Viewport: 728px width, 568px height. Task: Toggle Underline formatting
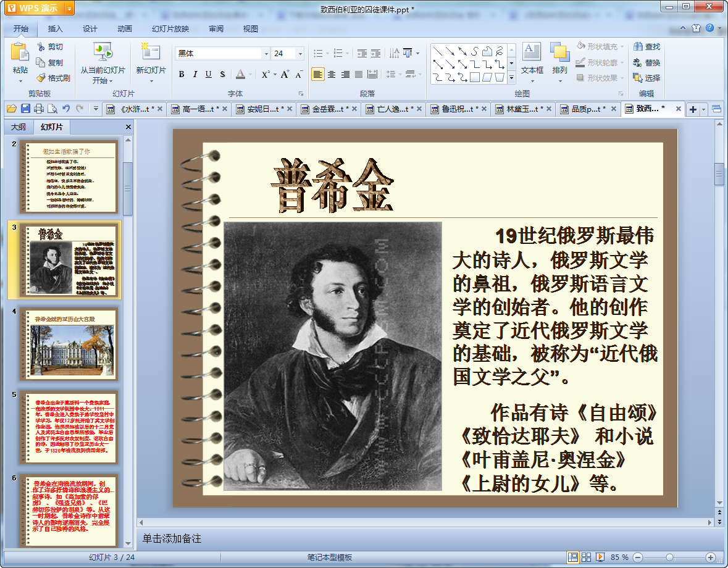coord(209,74)
